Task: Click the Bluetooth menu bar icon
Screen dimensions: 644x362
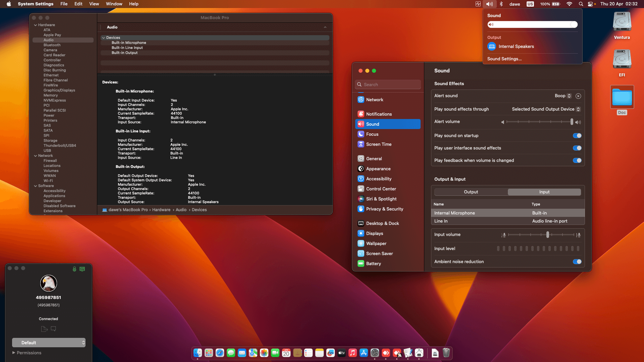Action: 501,4
